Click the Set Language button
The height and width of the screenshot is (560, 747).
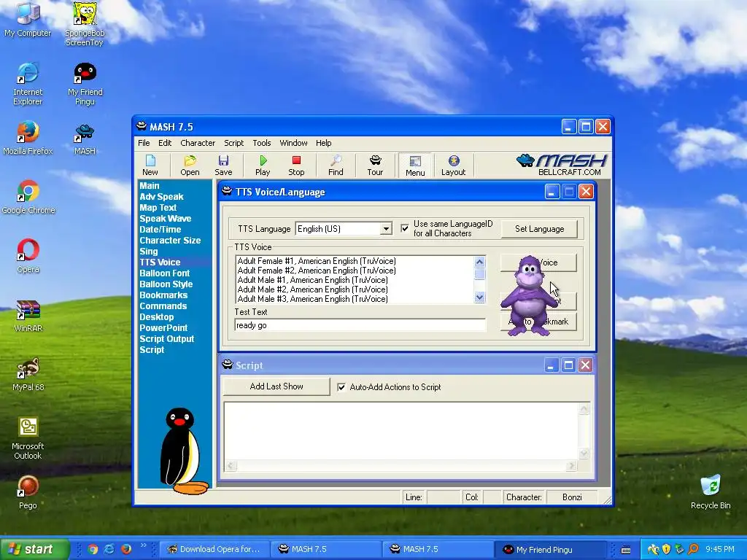(539, 229)
